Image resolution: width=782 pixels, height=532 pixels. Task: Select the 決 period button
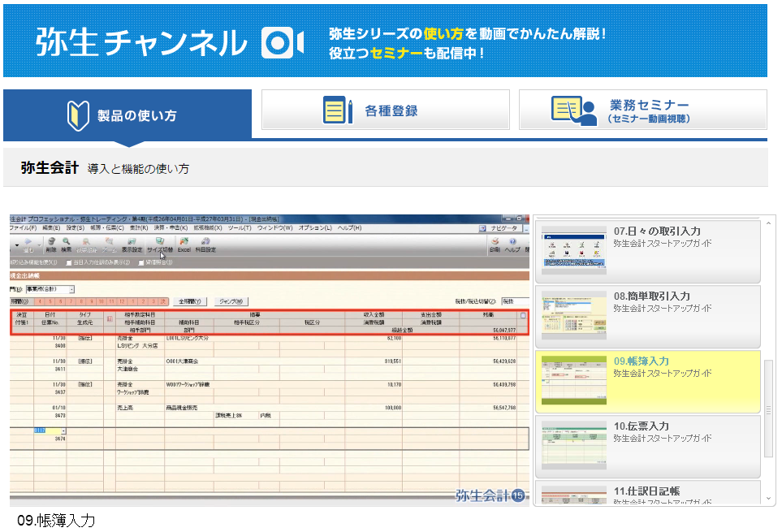pos(162,301)
